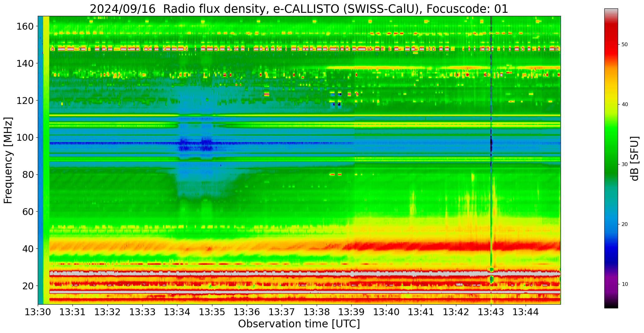Image resolution: width=644 pixels, height=333 pixels.
Task: Click the 40 MHz frequency tick label
Action: pos(27,248)
